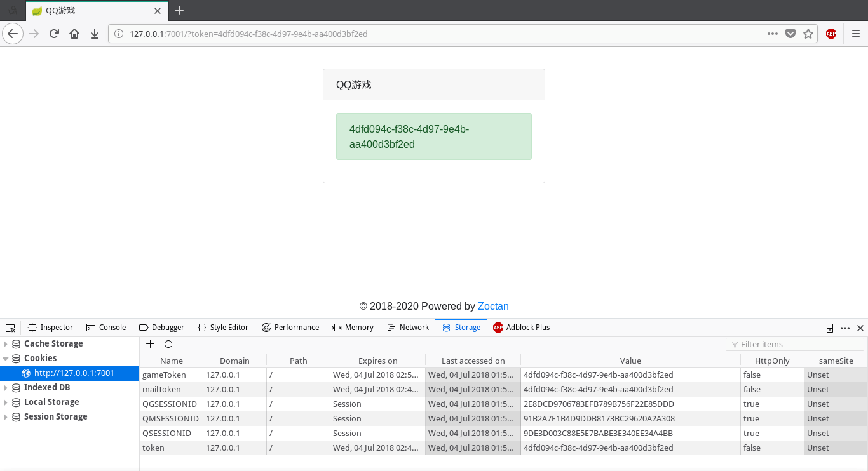
Task: Open the Firefox hamburger menu
Action: [x=856, y=34]
